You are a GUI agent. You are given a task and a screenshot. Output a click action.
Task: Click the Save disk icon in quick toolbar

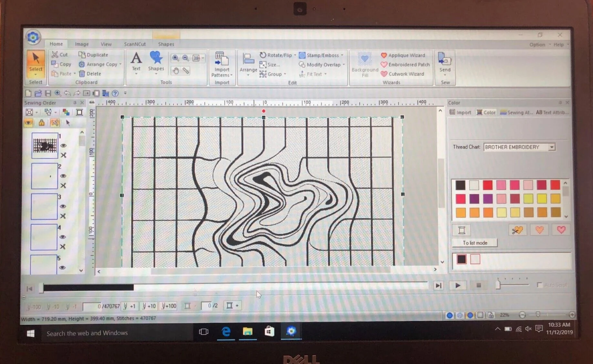click(48, 94)
